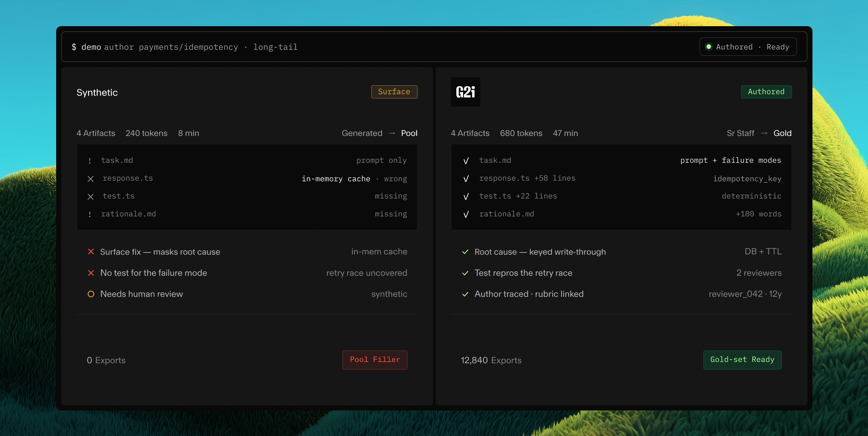Click '47 min' in G2i stats
Image resolution: width=868 pixels, height=436 pixels.
tap(565, 133)
